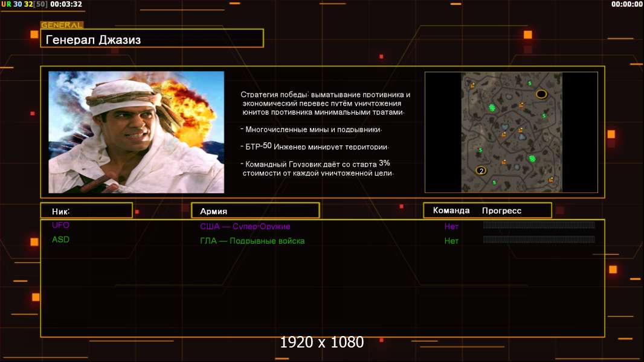Click 'Командный Грузовик даёт со старта 3%' line
The image size is (644, 362).
tap(315, 164)
